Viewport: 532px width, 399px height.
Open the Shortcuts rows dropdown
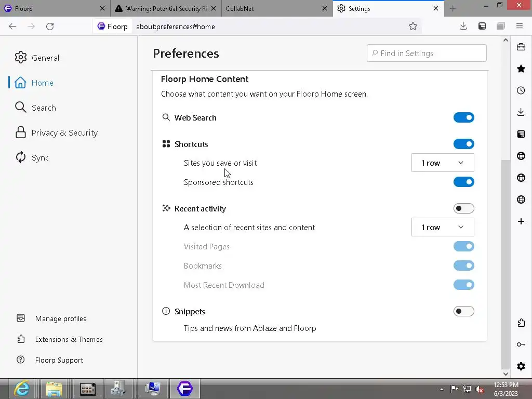click(443, 163)
